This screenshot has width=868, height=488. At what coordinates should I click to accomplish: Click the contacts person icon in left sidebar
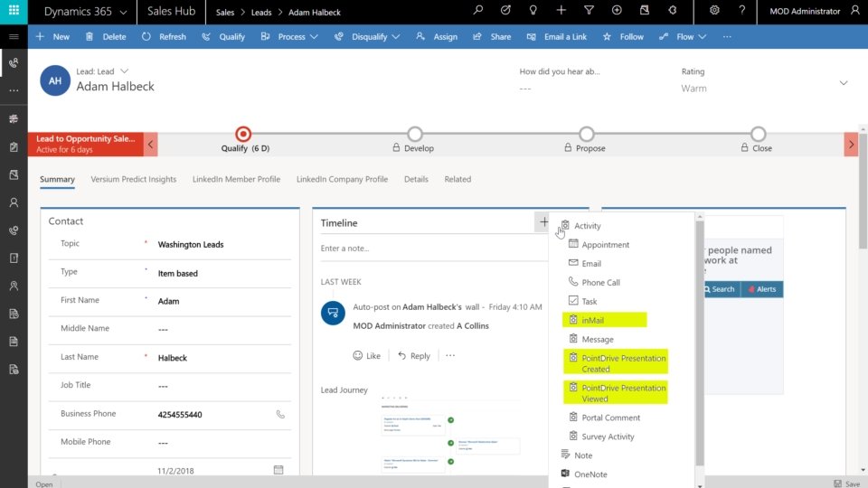pyautogui.click(x=14, y=202)
